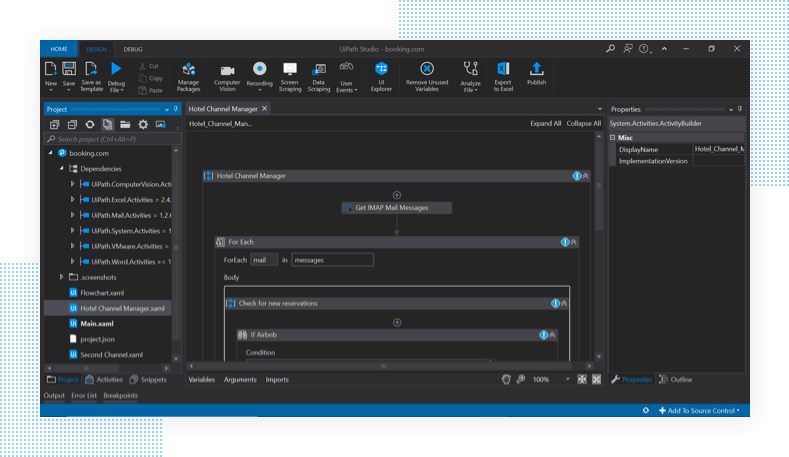Image resolution: width=789 pixels, height=457 pixels.
Task: Open the help icon in title bar
Action: click(x=645, y=49)
